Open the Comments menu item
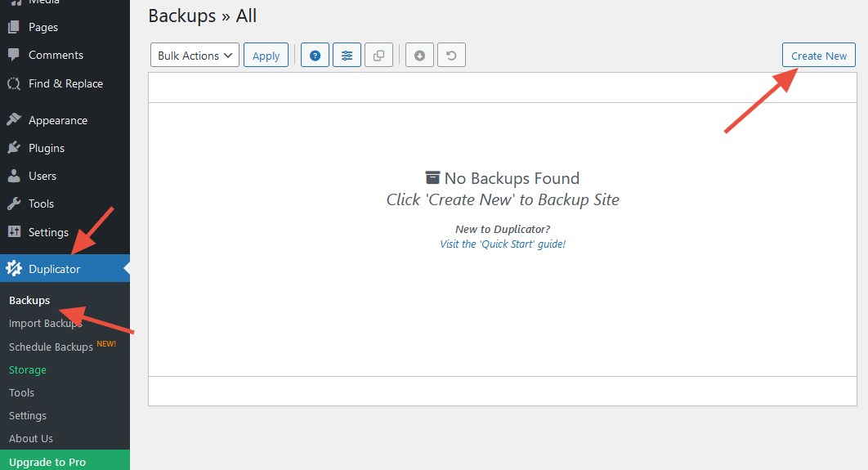This screenshot has height=470, width=868. (x=56, y=55)
